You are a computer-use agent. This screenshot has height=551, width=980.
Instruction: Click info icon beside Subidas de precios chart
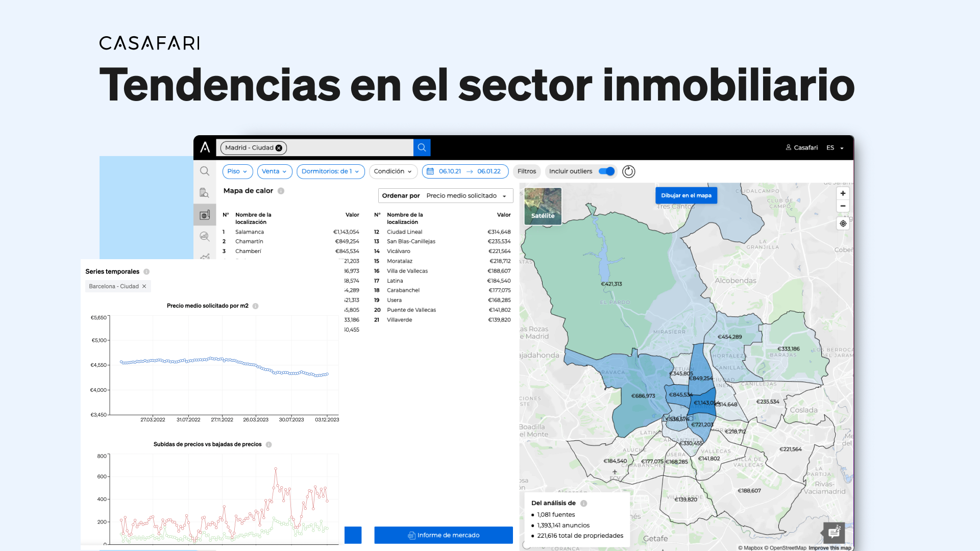click(x=269, y=445)
